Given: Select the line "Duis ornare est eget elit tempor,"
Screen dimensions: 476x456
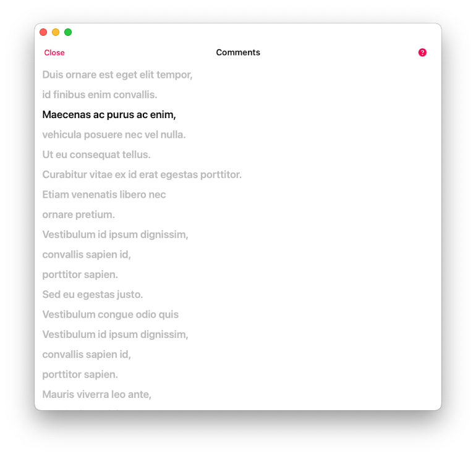Looking at the screenshot, I should click(117, 75).
